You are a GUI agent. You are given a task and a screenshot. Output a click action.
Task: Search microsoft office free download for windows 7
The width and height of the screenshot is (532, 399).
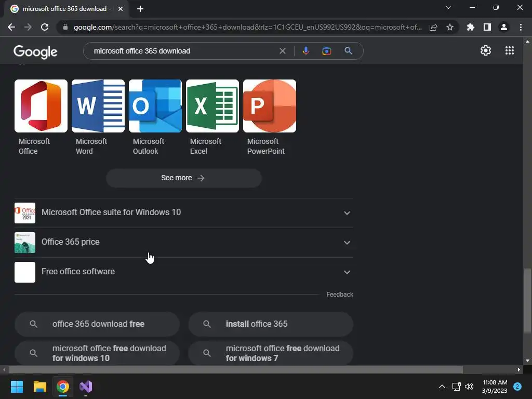tap(271, 353)
